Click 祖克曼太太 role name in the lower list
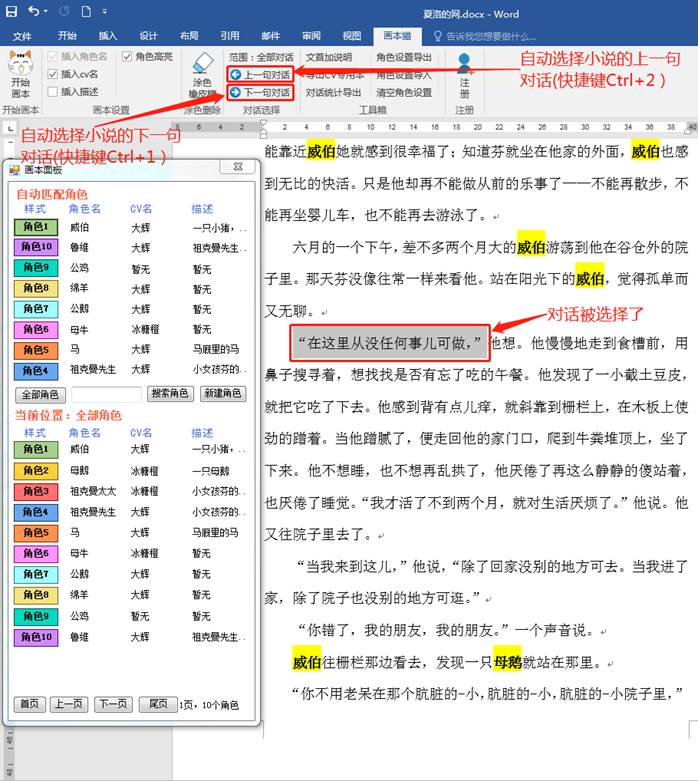Image resolution: width=698 pixels, height=781 pixels. tap(93, 491)
